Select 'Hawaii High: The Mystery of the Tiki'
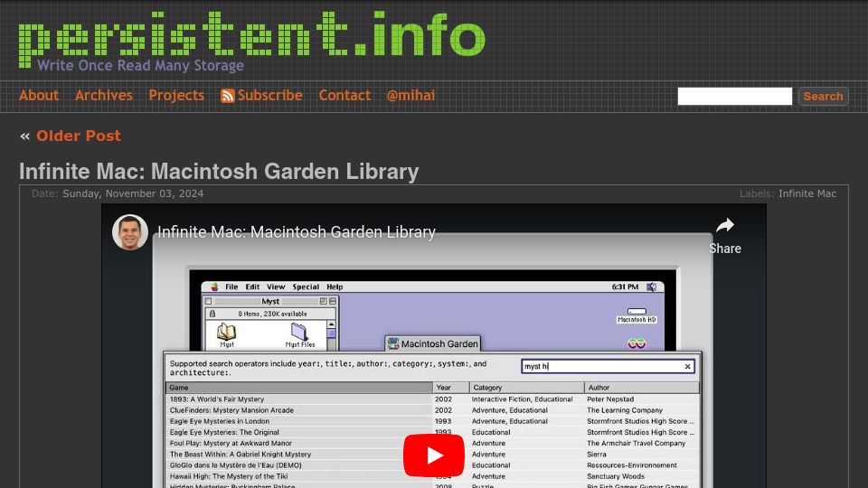The image size is (868, 488). (229, 476)
